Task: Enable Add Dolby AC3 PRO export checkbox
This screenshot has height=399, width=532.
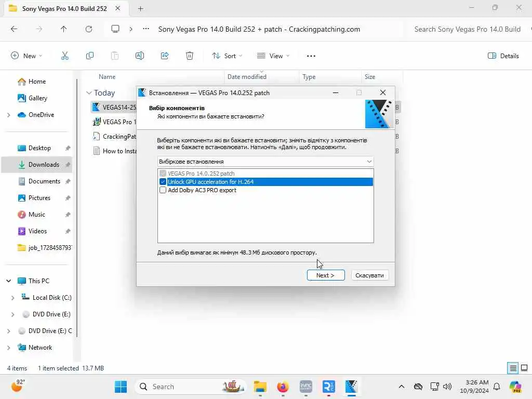Action: coord(163,190)
